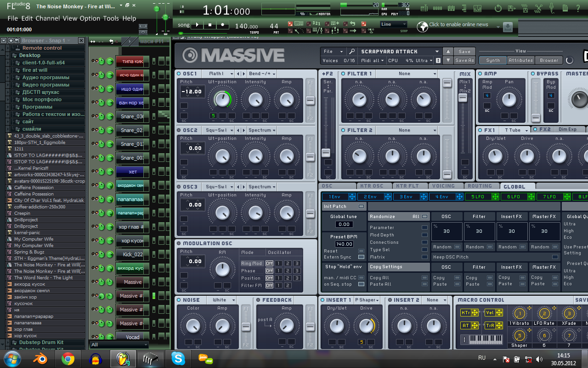
Task: Open the Scrapyard Attack preset dropdown
Action: pyautogui.click(x=399, y=52)
